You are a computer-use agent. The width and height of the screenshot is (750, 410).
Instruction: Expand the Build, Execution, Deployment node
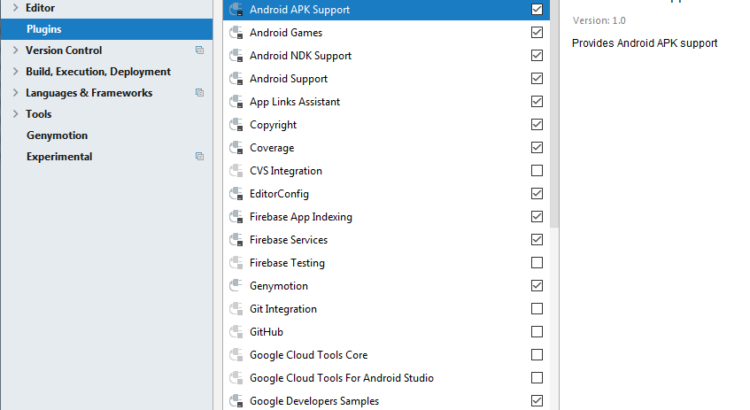click(x=15, y=72)
